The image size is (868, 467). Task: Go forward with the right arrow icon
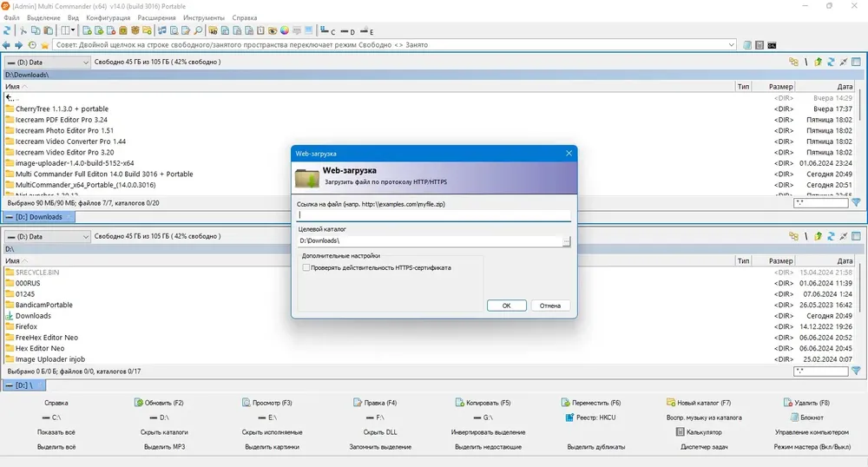click(x=19, y=45)
